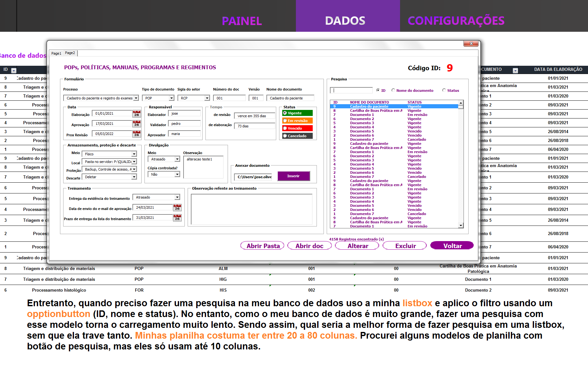This screenshot has height=385, width=588.
Task: Select the Nome do documento search option
Action: click(x=412, y=91)
